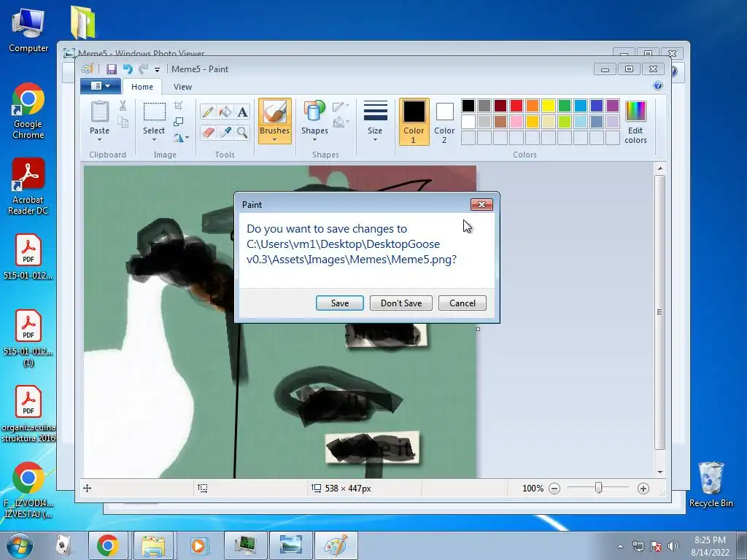Select the Pencil tool
Viewport: 747px width, 560px height.
tap(208, 112)
